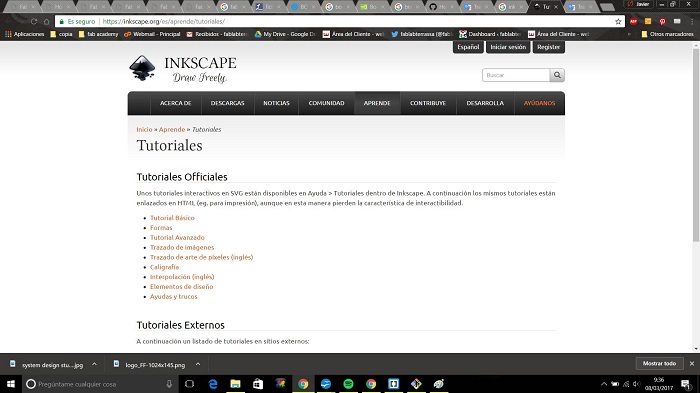The height and width of the screenshot is (393, 700).
Task: Click the Inkscape logo icon
Action: click(x=142, y=68)
